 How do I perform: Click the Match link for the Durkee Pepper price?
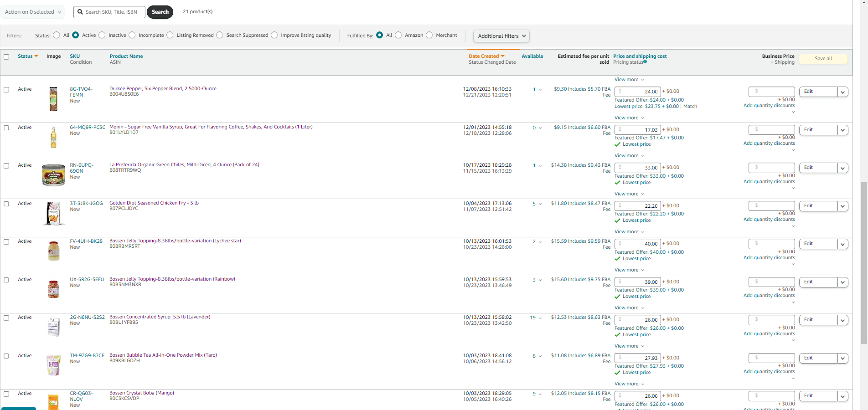coord(690,106)
